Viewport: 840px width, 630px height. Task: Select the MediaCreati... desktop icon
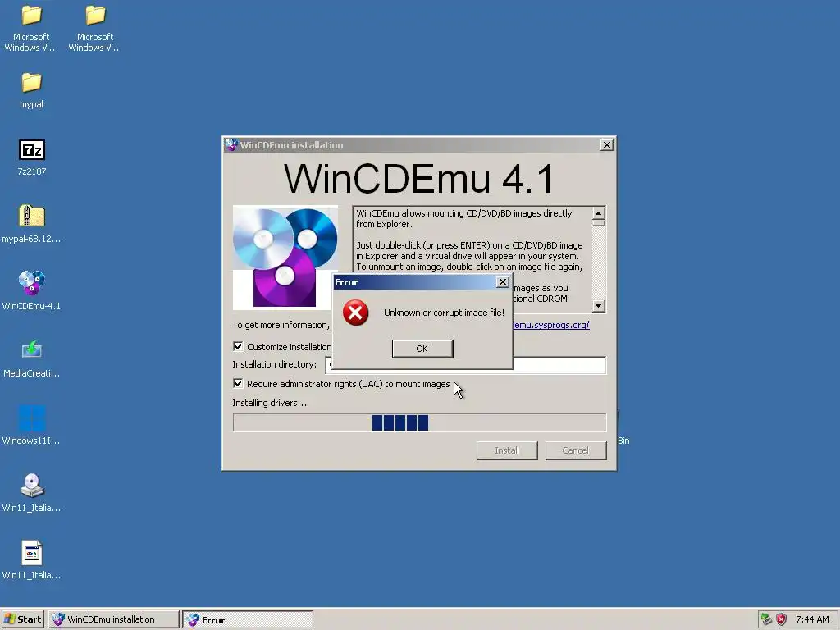tap(32, 358)
